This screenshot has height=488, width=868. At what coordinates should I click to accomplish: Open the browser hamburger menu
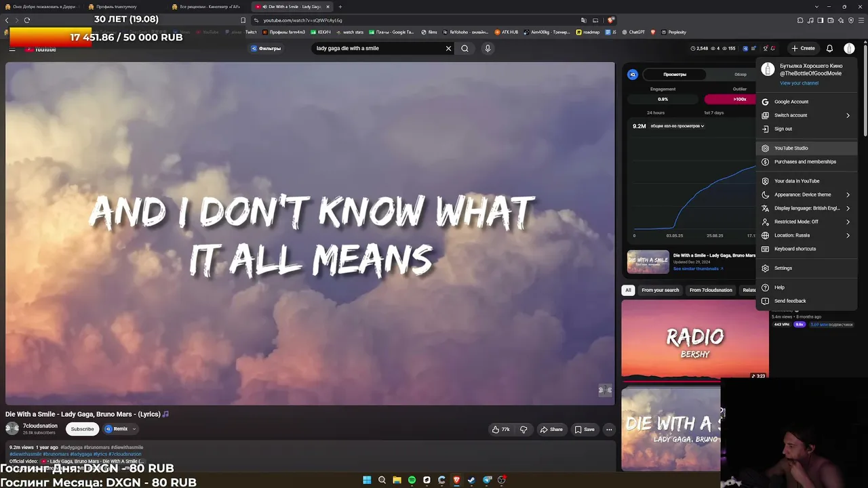tap(861, 20)
